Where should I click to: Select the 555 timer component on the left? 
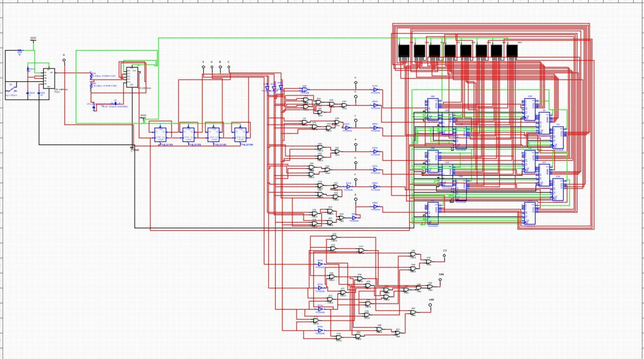(49, 78)
